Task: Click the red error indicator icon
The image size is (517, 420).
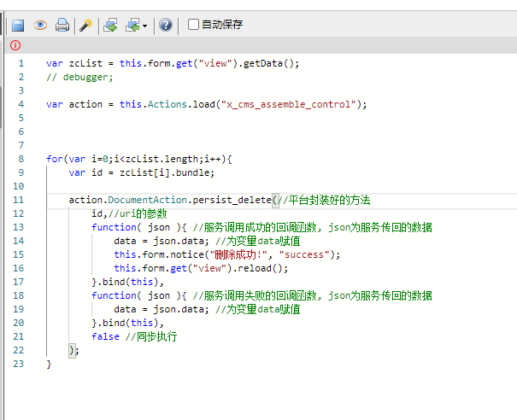Action: click(15, 45)
